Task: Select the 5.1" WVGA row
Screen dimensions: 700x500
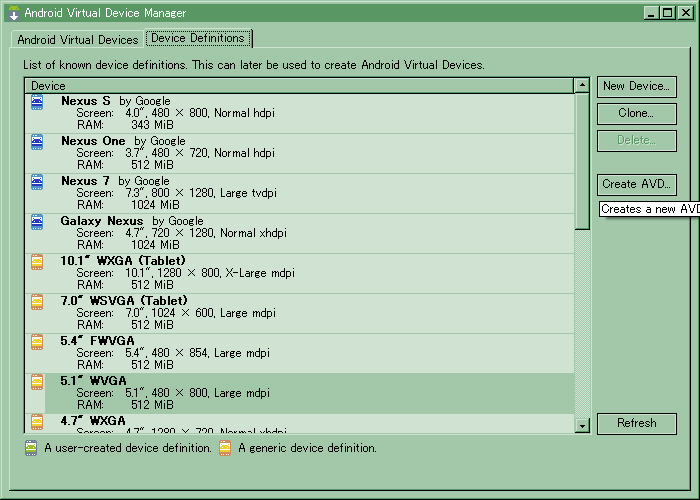Action: [299, 393]
